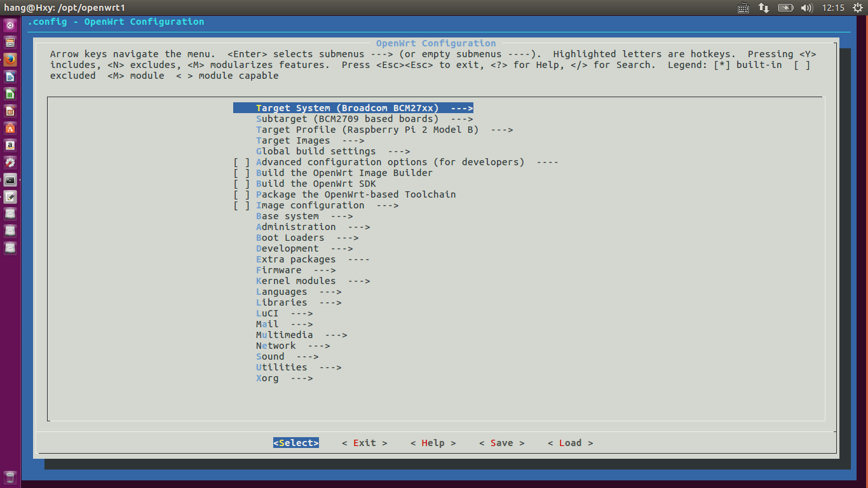Open the battery status indicator
868x488 pixels.
click(786, 8)
